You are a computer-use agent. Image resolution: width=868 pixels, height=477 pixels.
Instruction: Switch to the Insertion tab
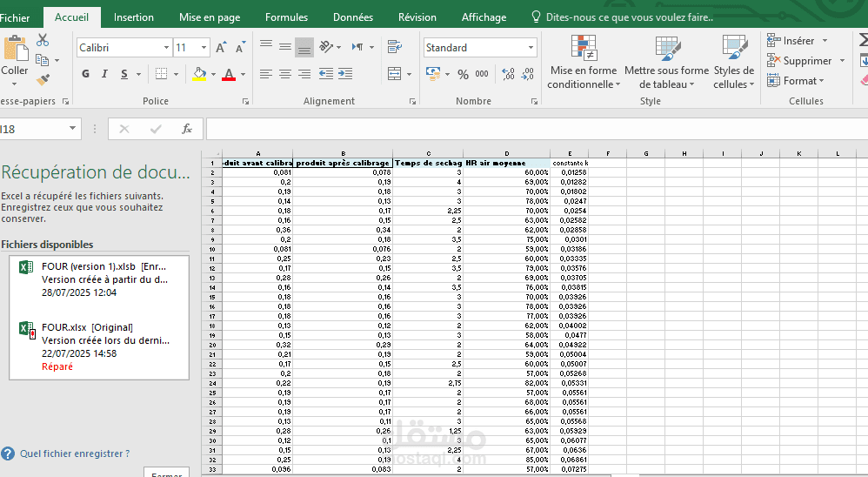click(x=133, y=17)
